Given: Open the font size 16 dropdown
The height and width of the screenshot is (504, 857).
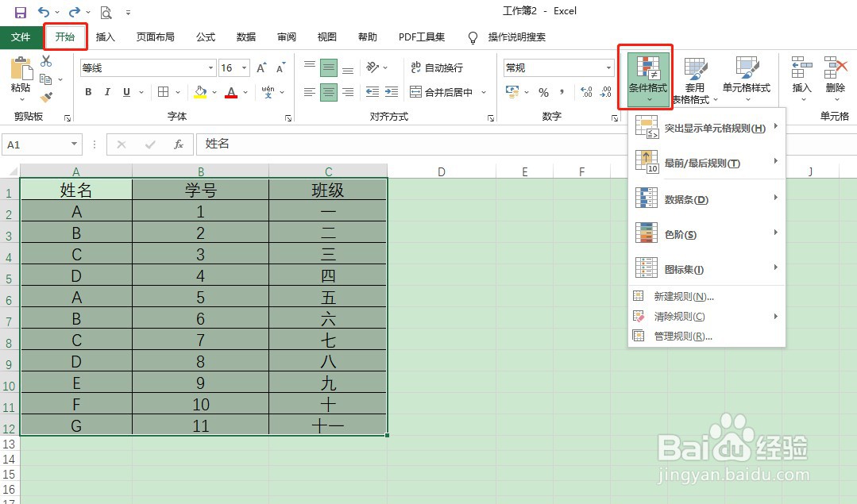Looking at the screenshot, I should click(x=244, y=67).
